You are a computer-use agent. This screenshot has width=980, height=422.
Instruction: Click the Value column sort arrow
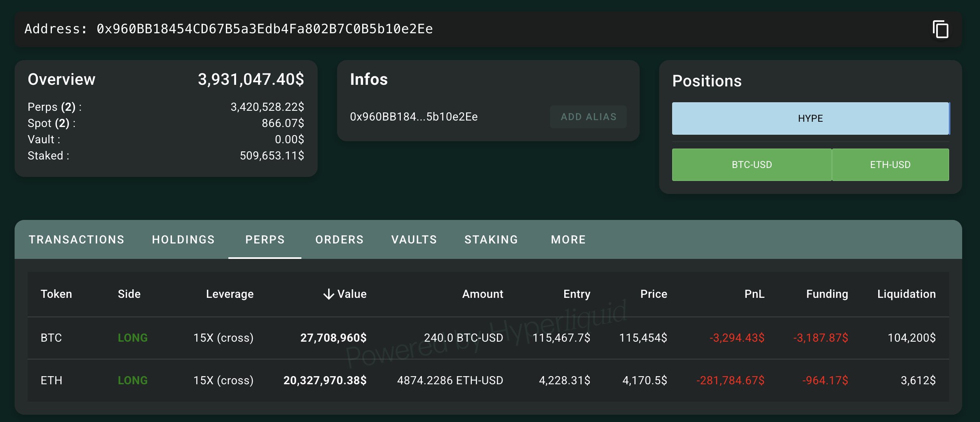(x=329, y=294)
